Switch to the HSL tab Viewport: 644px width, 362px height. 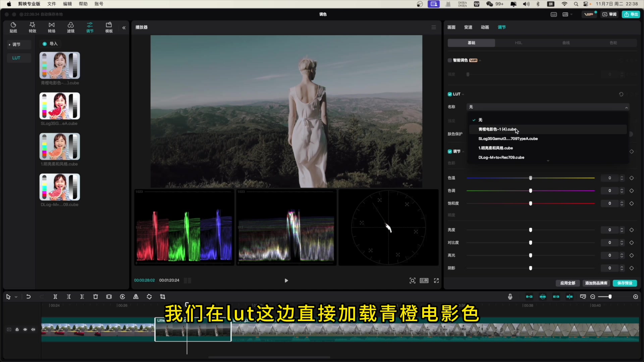tap(519, 43)
